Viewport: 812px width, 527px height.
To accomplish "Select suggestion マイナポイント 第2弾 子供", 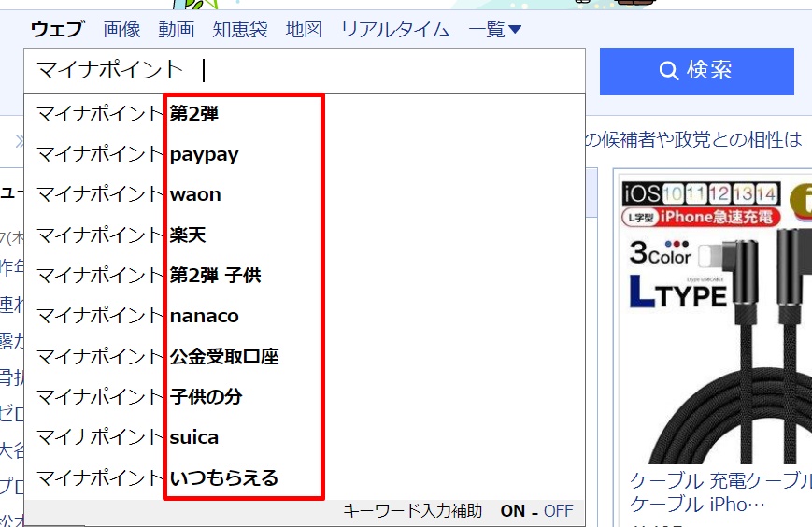I will 305,276.
